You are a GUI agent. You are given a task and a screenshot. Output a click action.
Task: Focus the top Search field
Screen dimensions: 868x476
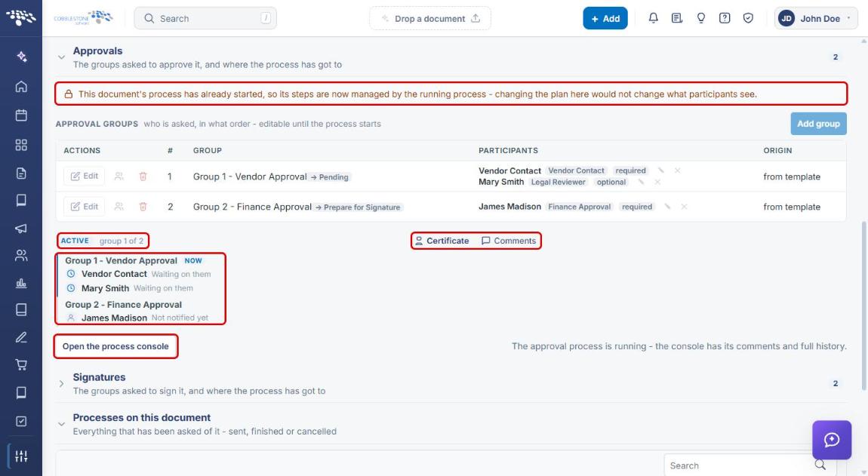[x=205, y=18]
